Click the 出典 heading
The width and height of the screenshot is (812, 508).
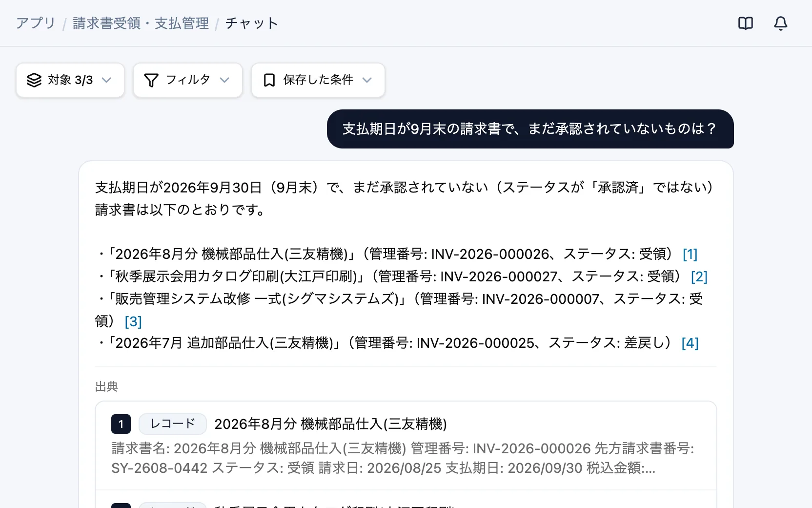tap(106, 387)
